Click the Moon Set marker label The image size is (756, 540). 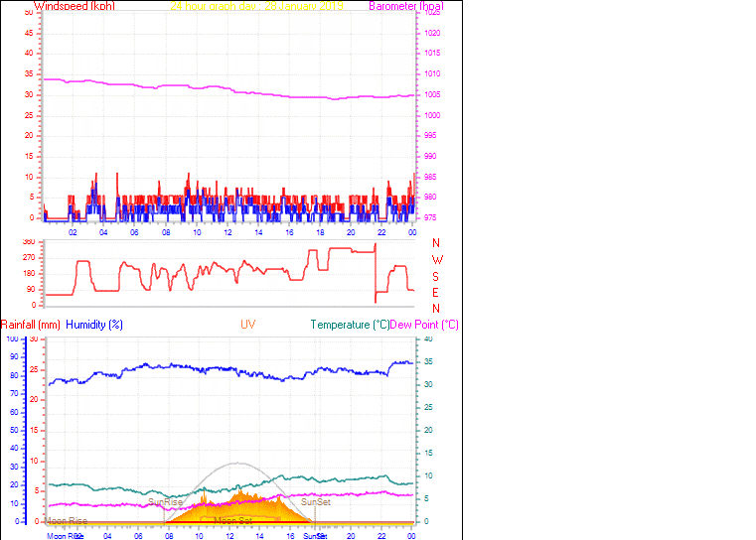click(232, 521)
